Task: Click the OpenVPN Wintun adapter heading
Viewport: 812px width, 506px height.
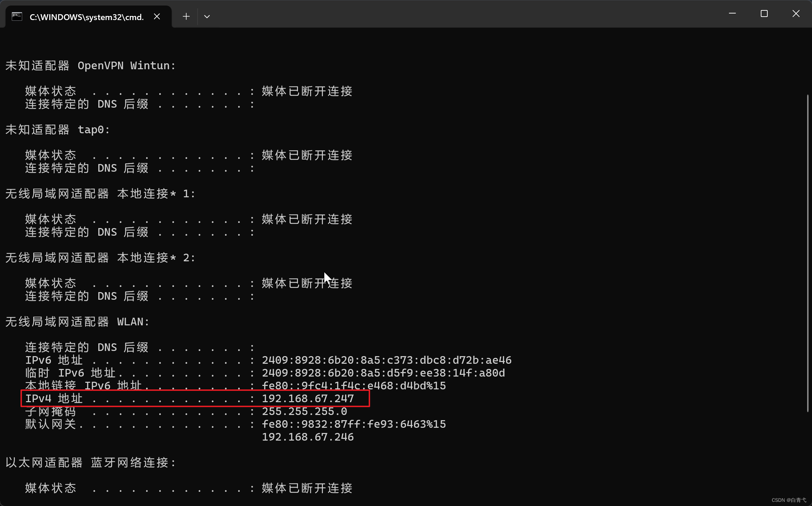Action: [90, 65]
